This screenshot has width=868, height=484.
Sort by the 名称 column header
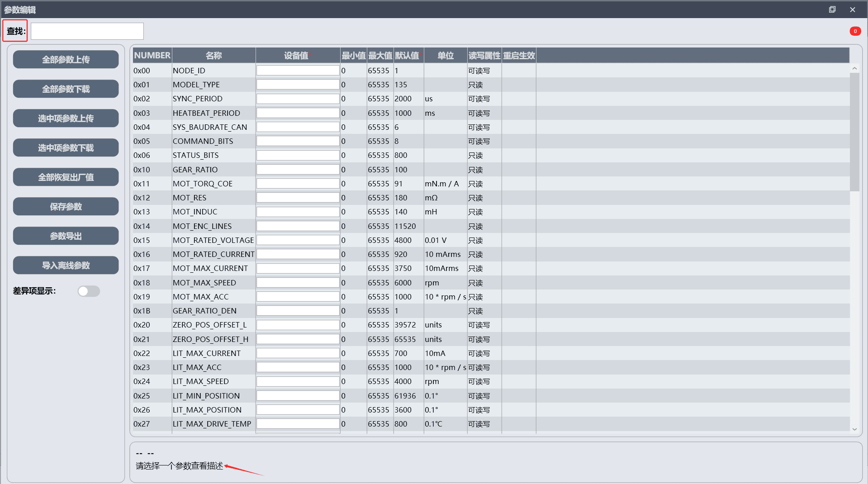[x=214, y=56]
